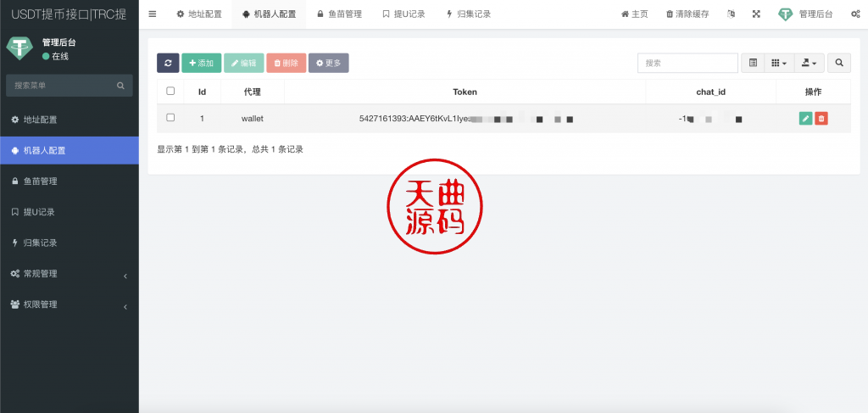Screen dimensions: 868x413
Task: Sort by the Id column header
Action: click(202, 92)
